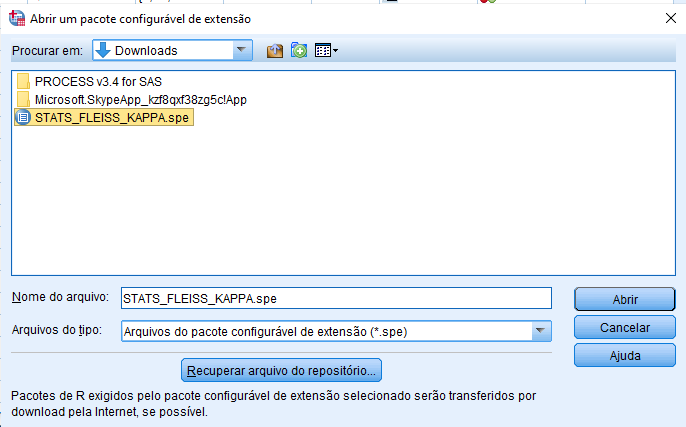Focus the Nome do arquivo input field
The width and height of the screenshot is (686, 427).
coord(336,298)
